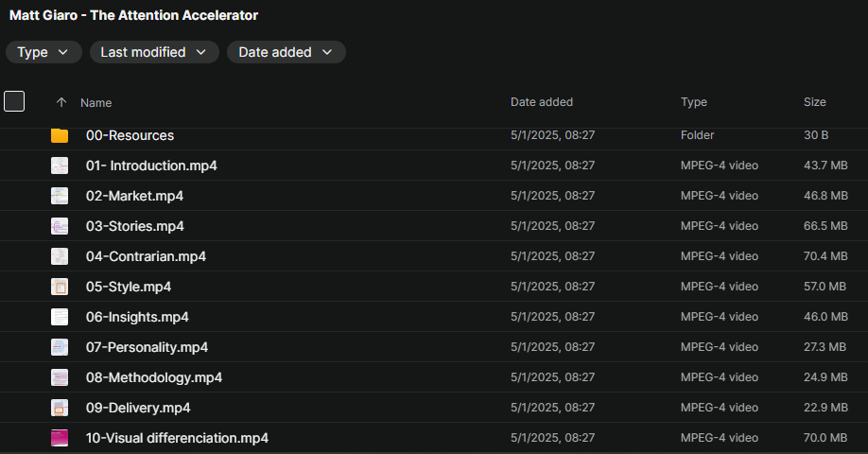Click the 02-Market.mp4 file thumbnail icon
Viewport: 868px width, 454px height.
click(x=60, y=196)
